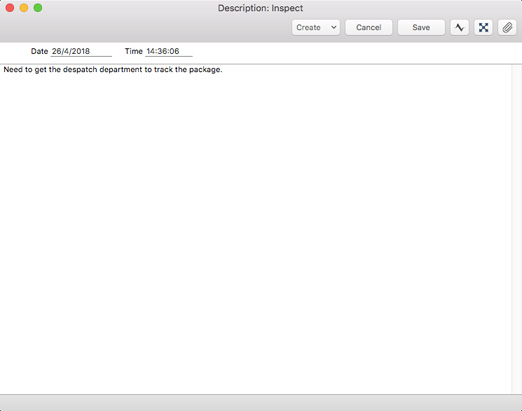Click the Time label

click(134, 51)
